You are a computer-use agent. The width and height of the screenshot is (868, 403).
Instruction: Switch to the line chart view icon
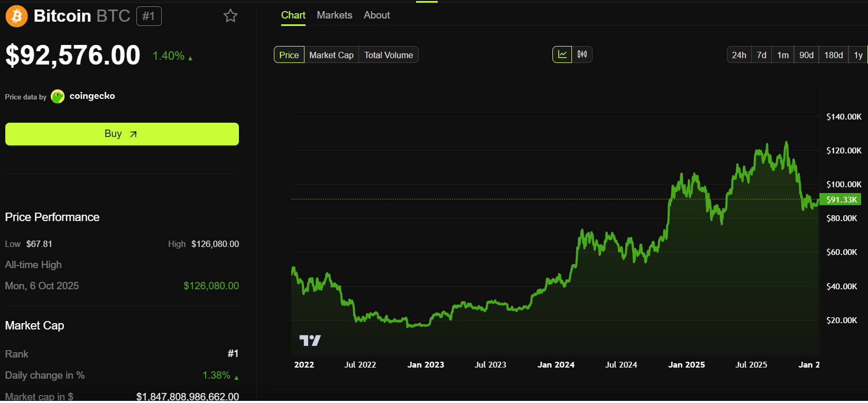(562, 54)
